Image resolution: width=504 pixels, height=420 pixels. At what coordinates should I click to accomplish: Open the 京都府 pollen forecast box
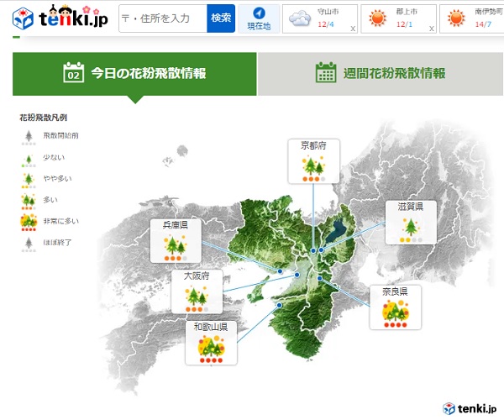click(314, 160)
